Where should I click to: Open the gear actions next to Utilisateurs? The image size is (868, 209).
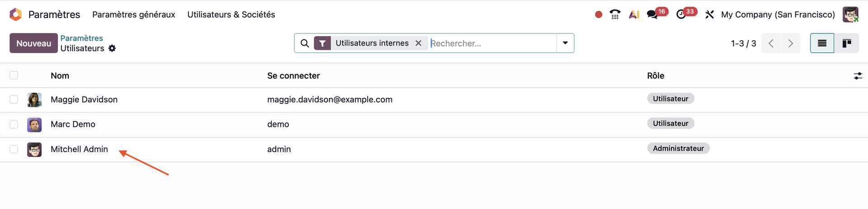click(112, 48)
